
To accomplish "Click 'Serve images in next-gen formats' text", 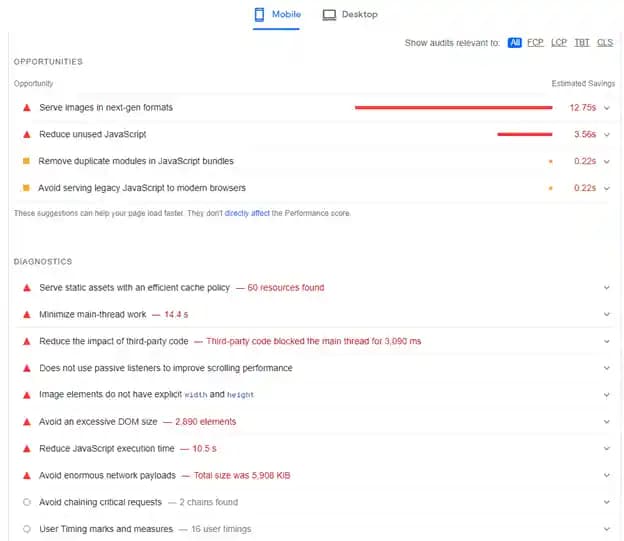I will click(x=106, y=107).
